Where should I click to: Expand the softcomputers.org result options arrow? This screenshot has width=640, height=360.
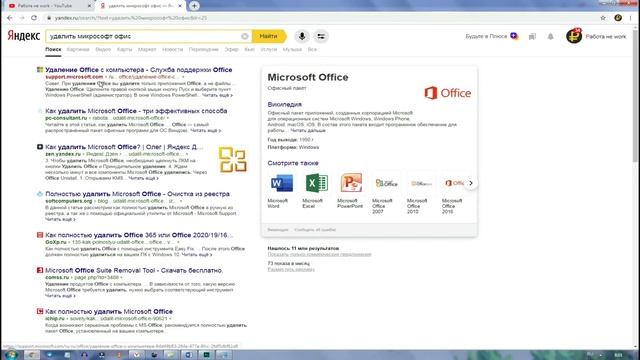coord(181,201)
